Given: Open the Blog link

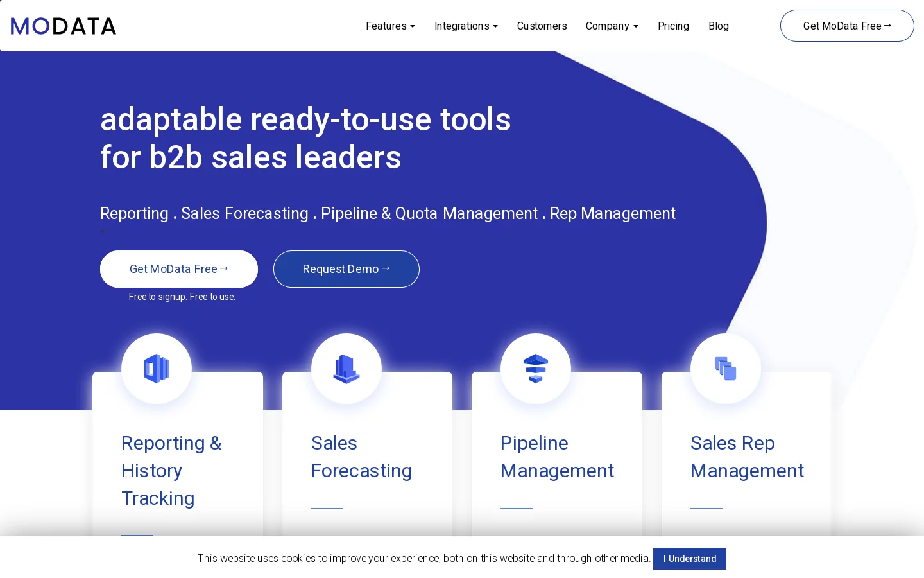Looking at the screenshot, I should pos(719,26).
